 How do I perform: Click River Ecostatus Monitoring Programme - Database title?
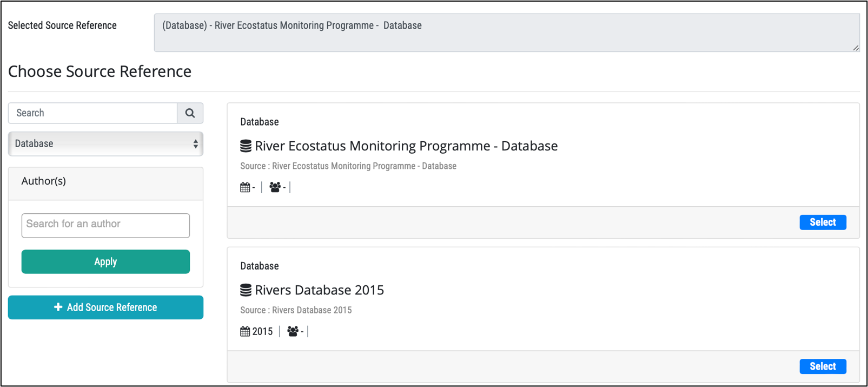(406, 146)
